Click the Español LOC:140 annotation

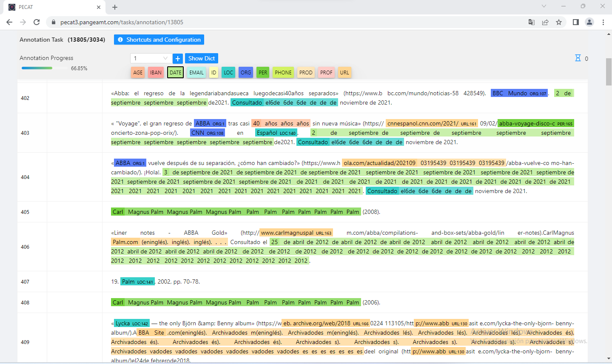tap(276, 133)
